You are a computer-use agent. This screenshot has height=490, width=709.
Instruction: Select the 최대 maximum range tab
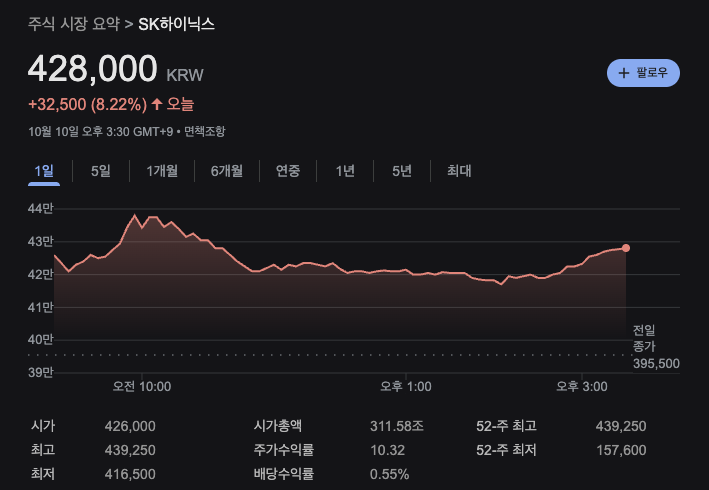pyautogui.click(x=459, y=171)
